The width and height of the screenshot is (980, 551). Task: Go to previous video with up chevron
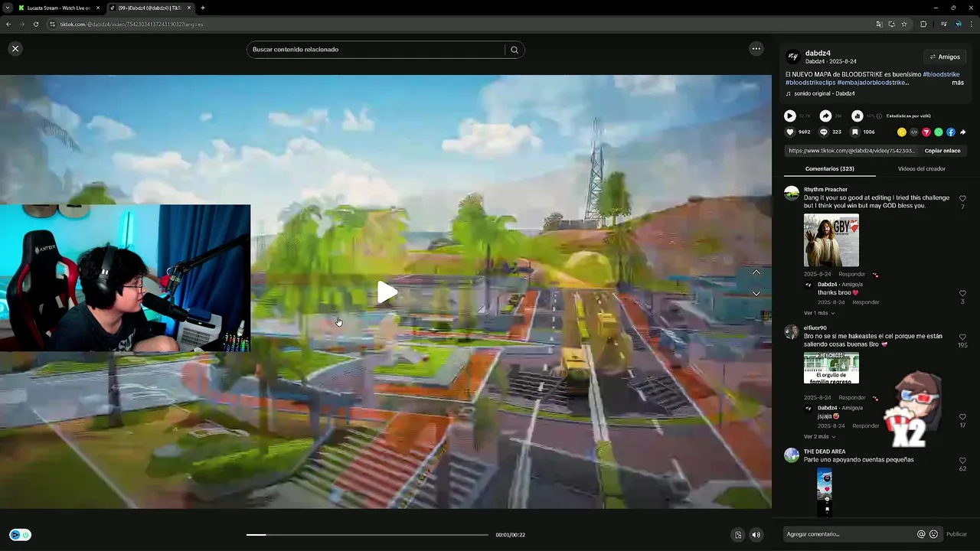pos(756,272)
